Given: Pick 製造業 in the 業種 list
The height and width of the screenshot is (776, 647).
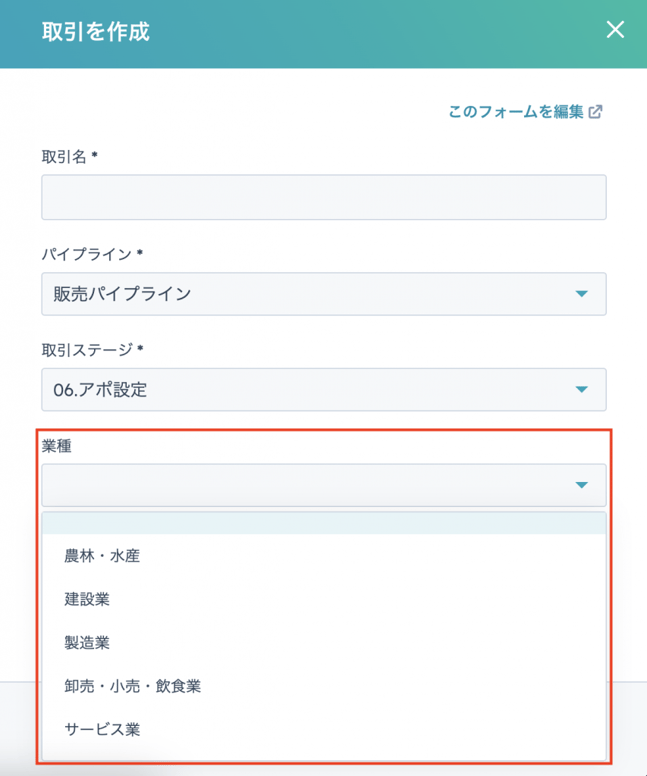Looking at the screenshot, I should click(87, 643).
